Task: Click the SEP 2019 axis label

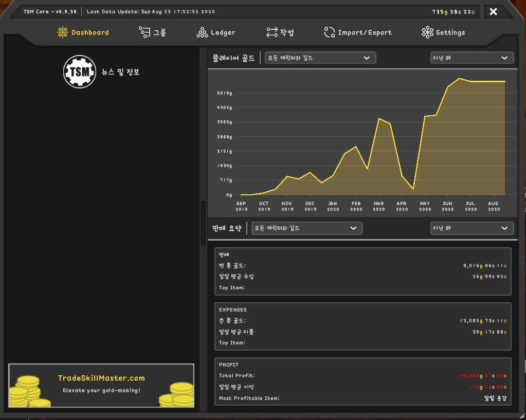Action: (x=241, y=206)
